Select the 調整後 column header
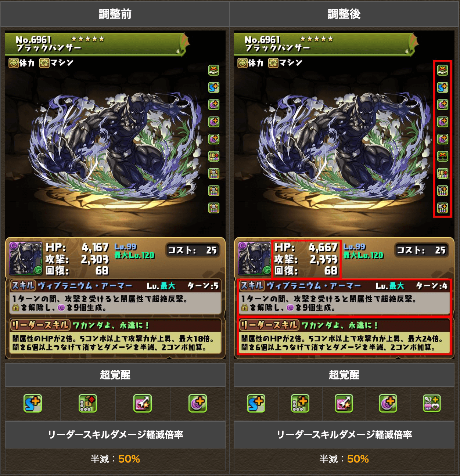The width and height of the screenshot is (460, 476). pyautogui.click(x=344, y=14)
